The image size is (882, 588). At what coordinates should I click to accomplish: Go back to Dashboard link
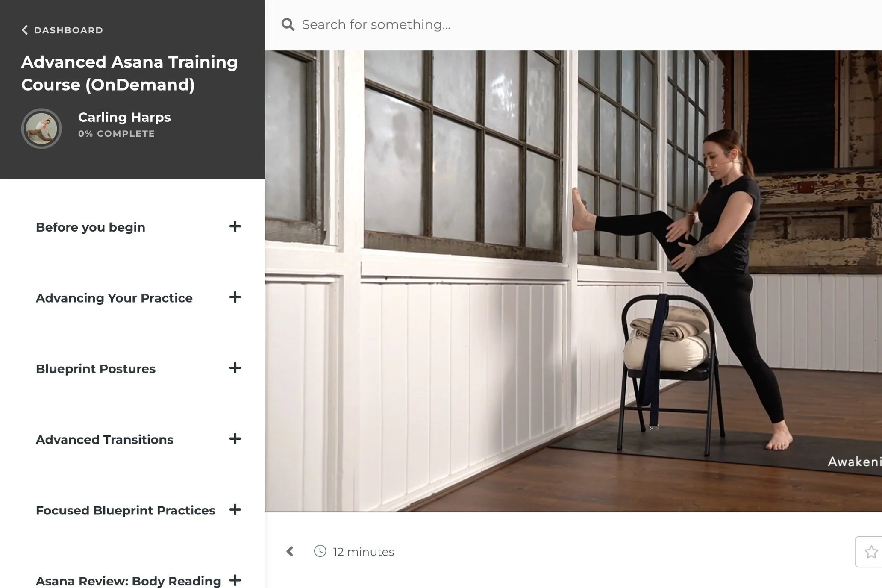68,30
